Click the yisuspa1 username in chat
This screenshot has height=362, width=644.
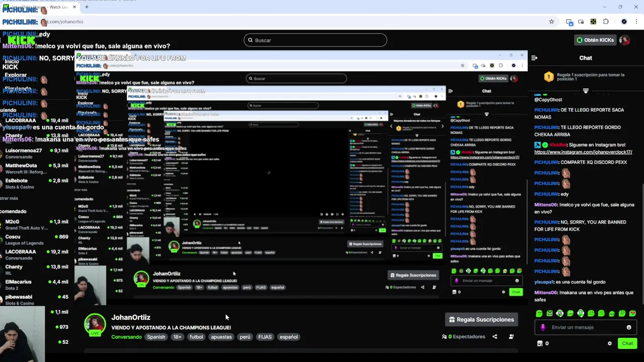pos(544,282)
